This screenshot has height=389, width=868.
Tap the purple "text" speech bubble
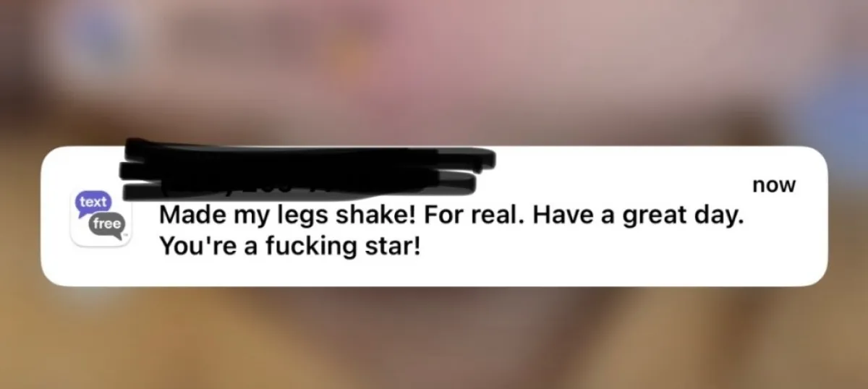pos(93,202)
